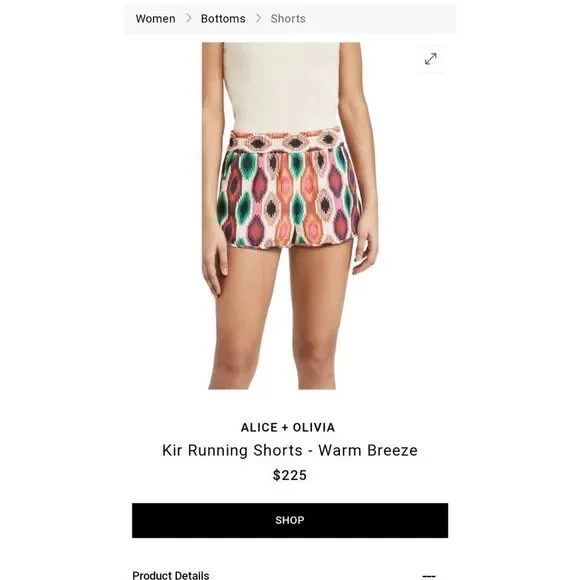Select the Shorts breadcrumb
580x580 pixels.
[288, 18]
